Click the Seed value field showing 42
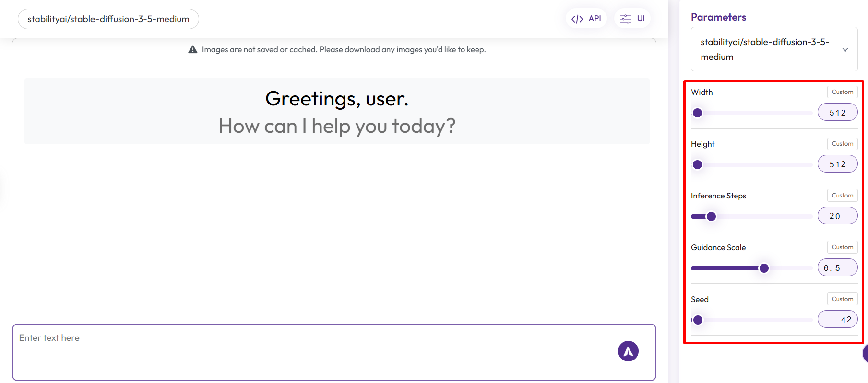Image resolution: width=868 pixels, height=383 pixels. pos(837,320)
